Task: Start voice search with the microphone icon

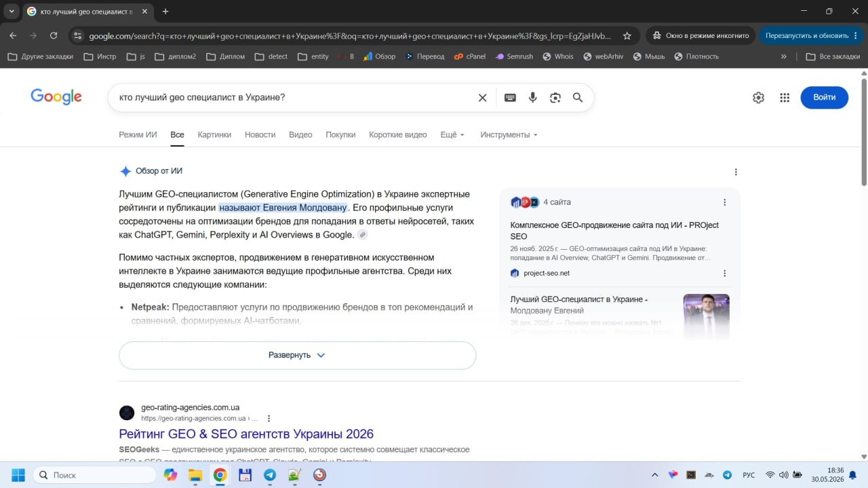Action: point(533,98)
